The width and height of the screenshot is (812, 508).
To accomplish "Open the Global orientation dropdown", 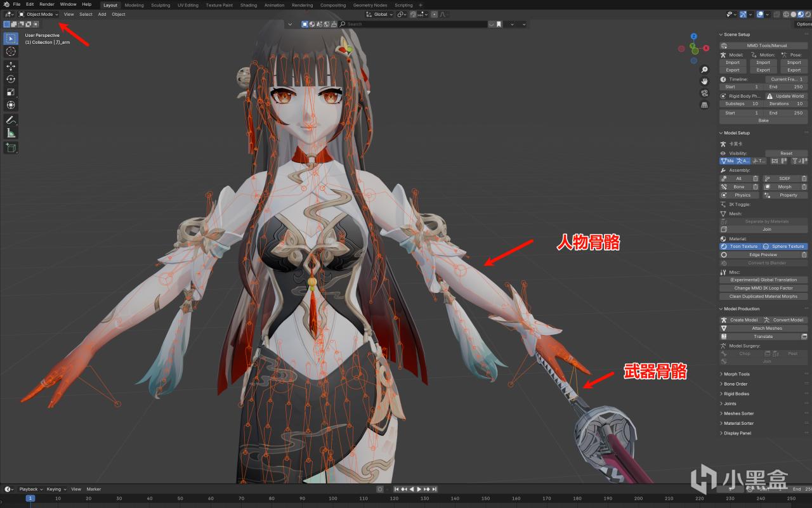I will click(x=379, y=14).
